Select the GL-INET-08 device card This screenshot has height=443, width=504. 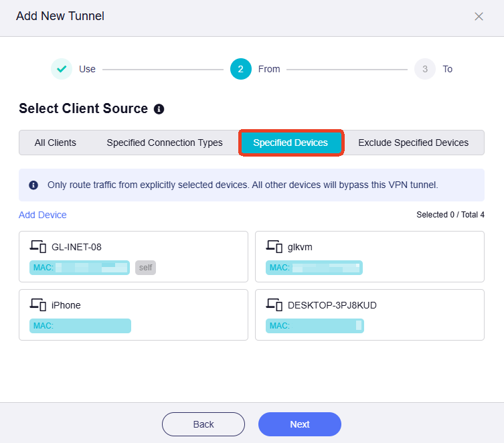(133, 257)
